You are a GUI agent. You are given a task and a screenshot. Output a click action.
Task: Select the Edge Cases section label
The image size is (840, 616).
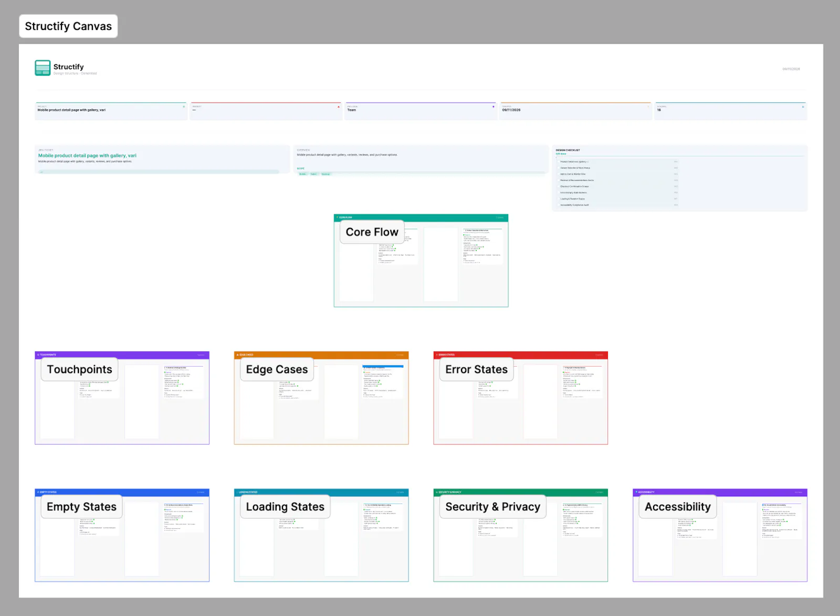pyautogui.click(x=277, y=369)
